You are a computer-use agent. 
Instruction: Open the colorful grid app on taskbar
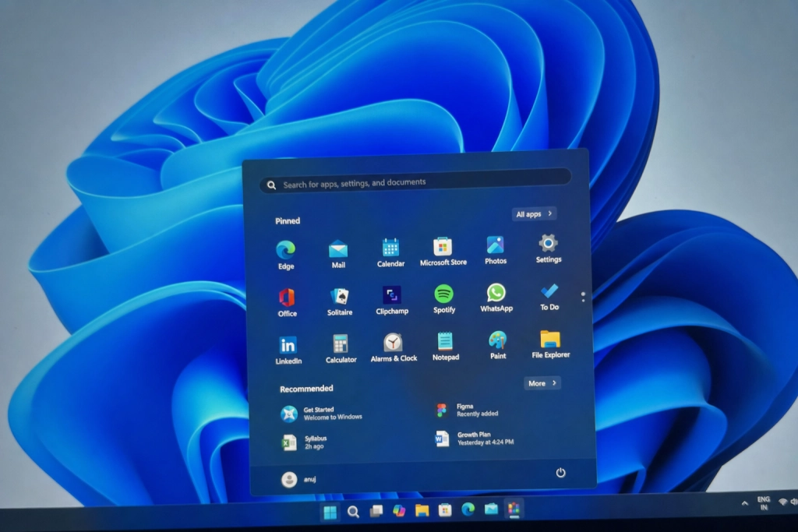pyautogui.click(x=514, y=508)
